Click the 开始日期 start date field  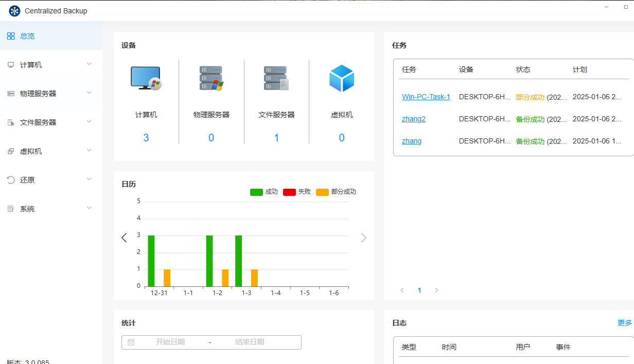coord(170,342)
